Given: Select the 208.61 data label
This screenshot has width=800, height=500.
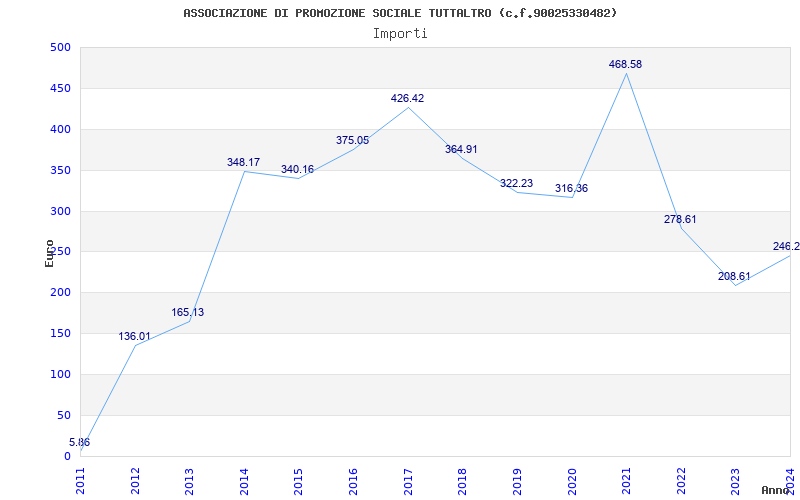Looking at the screenshot, I should pyautogui.click(x=734, y=277).
